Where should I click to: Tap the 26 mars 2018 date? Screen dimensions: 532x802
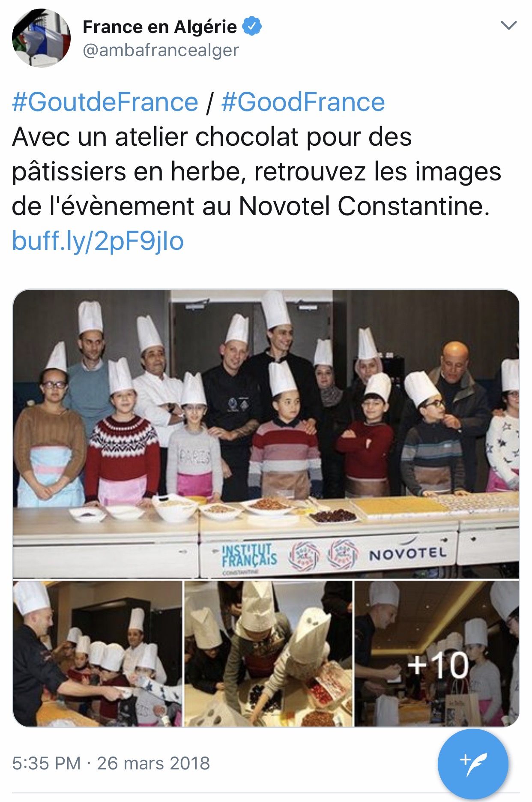point(153,763)
